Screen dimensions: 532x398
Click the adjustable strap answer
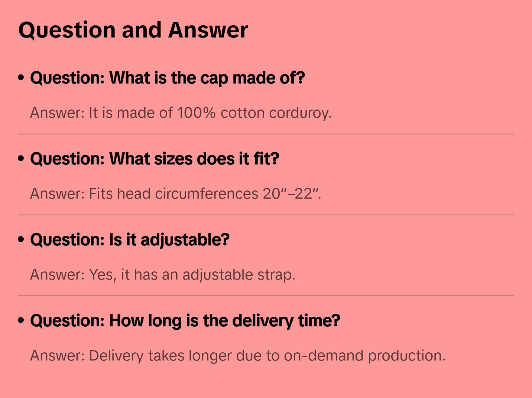(x=162, y=275)
